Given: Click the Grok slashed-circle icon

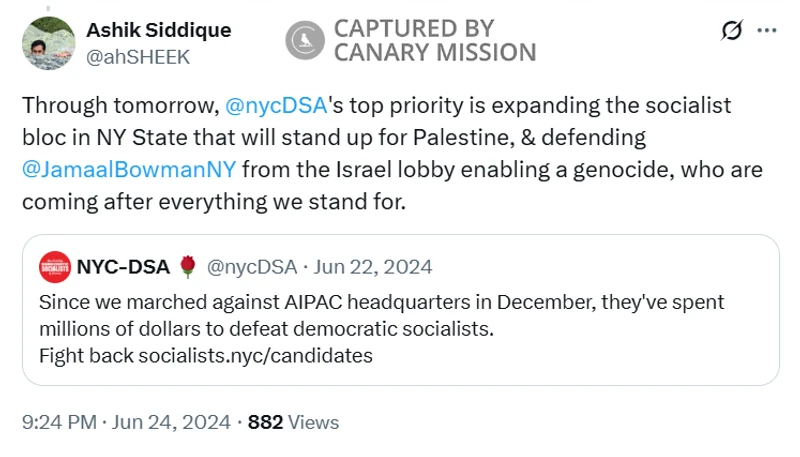Looking at the screenshot, I should tap(732, 30).
